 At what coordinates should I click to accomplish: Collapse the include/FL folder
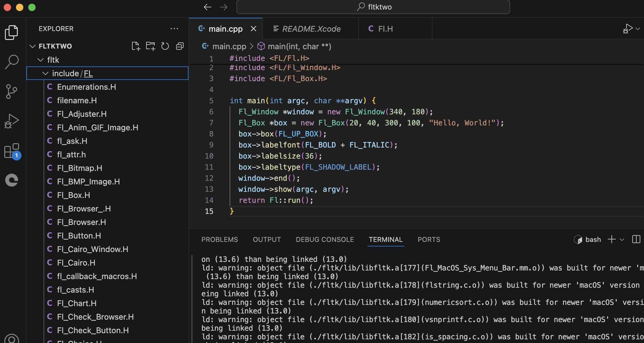45,73
